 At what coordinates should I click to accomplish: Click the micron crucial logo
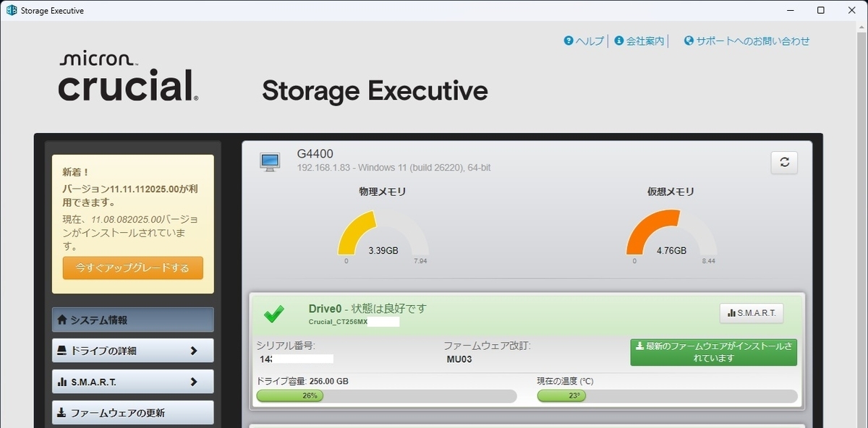[127, 77]
